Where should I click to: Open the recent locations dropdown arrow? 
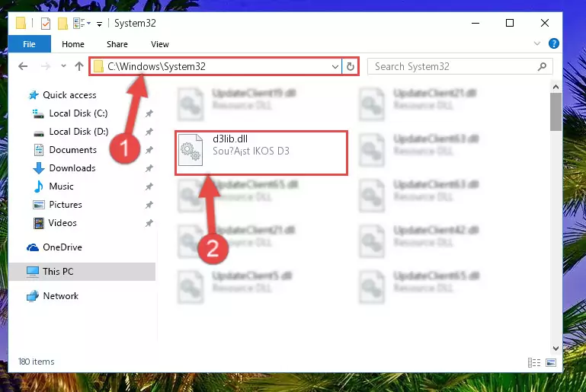63,66
